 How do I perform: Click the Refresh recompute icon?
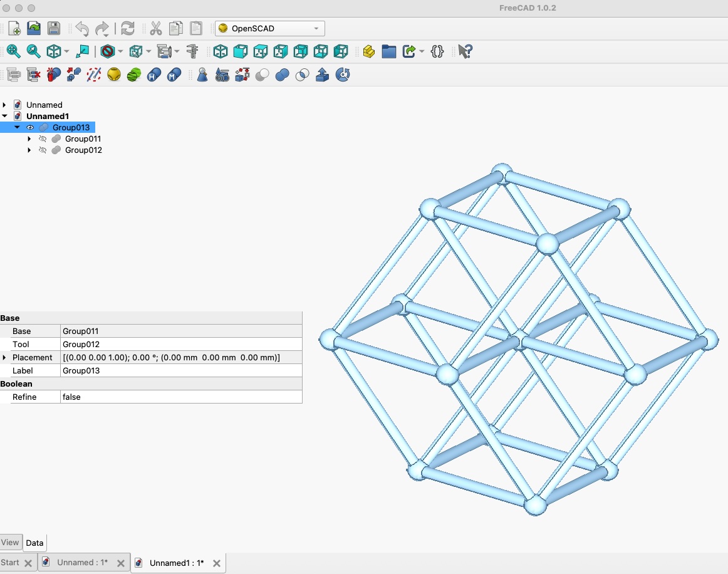128,28
